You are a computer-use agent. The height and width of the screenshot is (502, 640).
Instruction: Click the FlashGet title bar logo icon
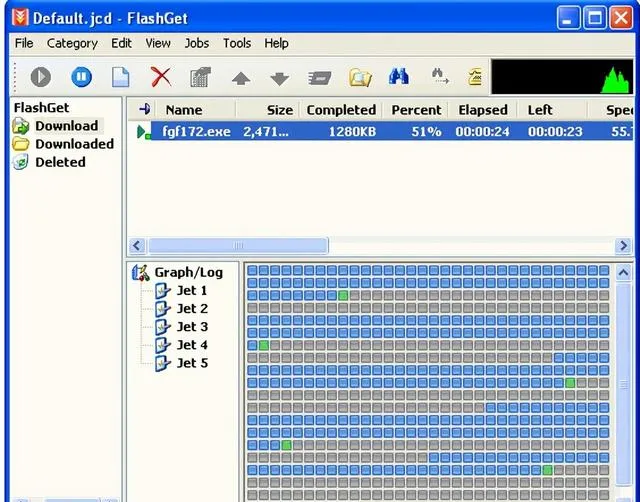(20, 18)
